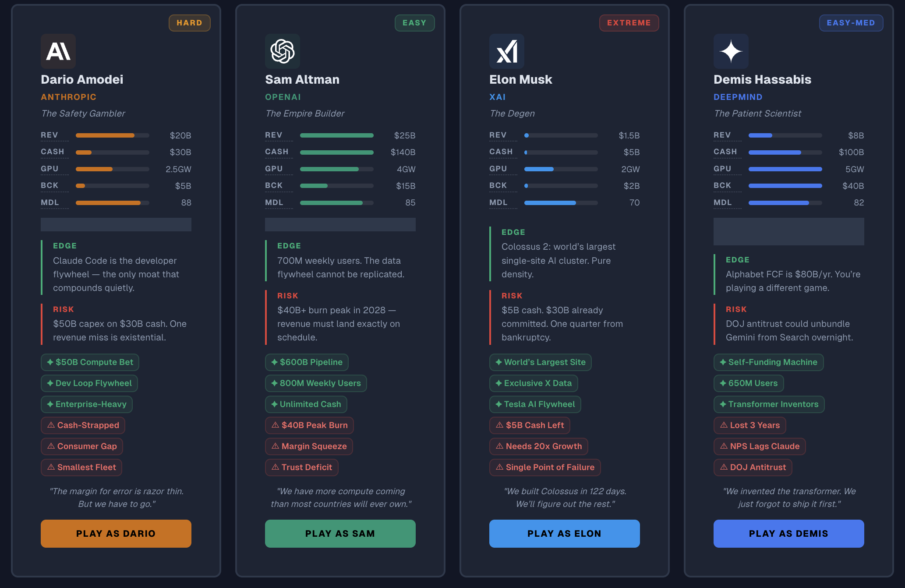The width and height of the screenshot is (905, 588).
Task: Click the HARD difficulty badge
Action: [x=189, y=23]
